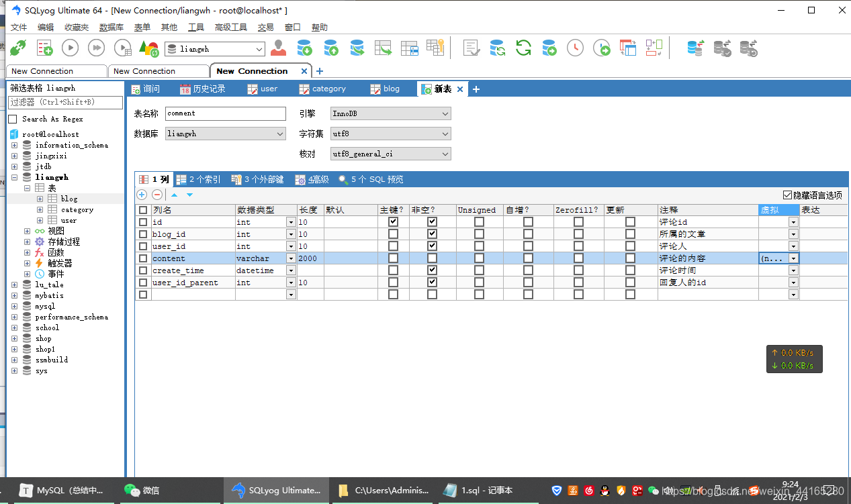Click the gray database sync with checkmark icon
The width and height of the screenshot is (851, 504).
coord(722,48)
